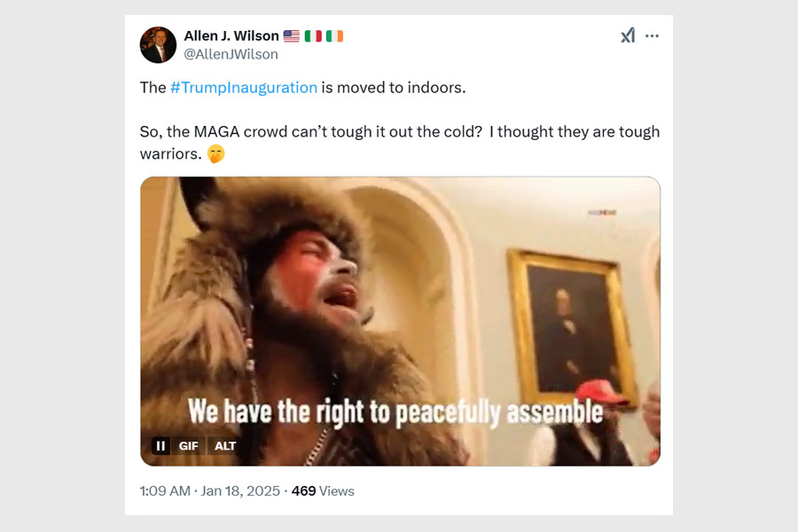Click the watermark in the GIF's top-right corner

pyautogui.click(x=600, y=213)
